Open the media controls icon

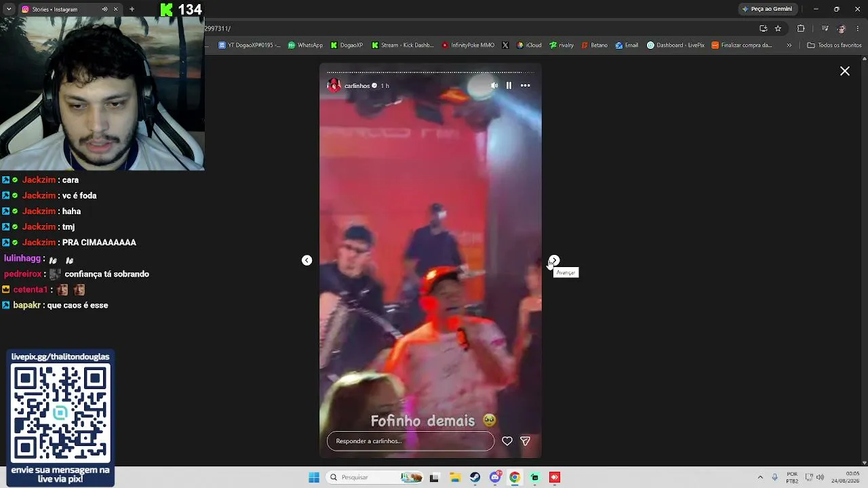pos(825,28)
